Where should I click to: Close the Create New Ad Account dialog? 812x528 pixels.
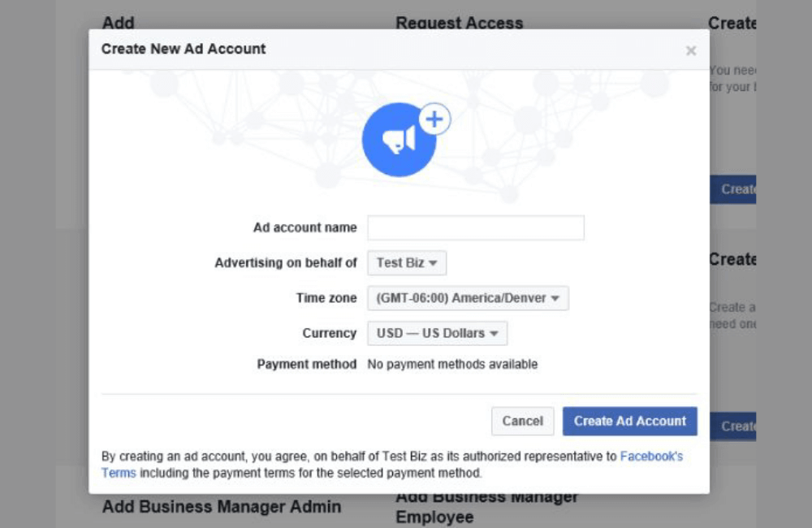691,50
